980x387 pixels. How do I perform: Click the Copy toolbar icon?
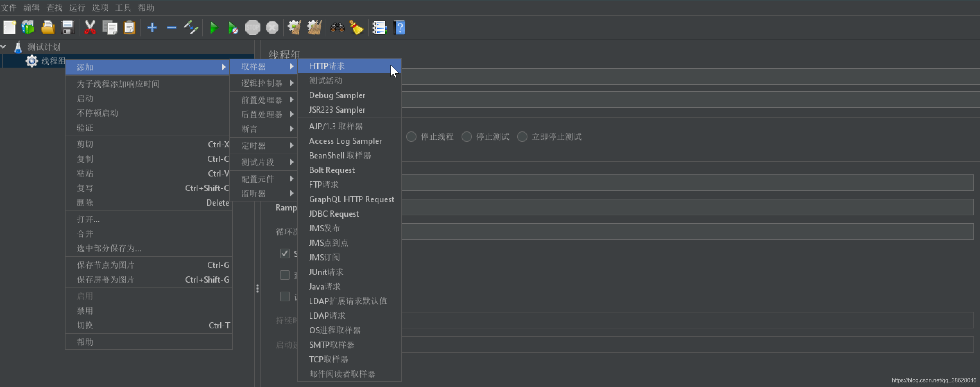pos(109,27)
